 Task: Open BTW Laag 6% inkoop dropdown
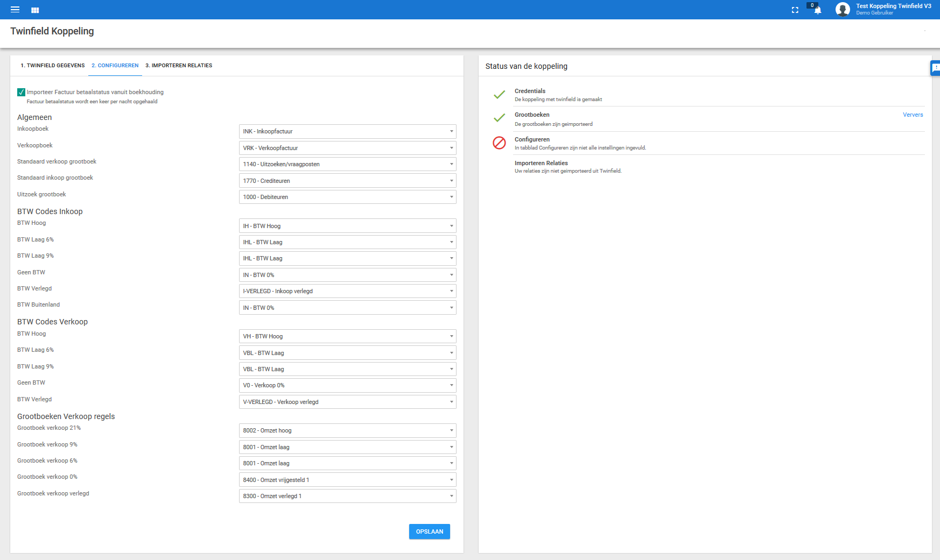click(348, 242)
